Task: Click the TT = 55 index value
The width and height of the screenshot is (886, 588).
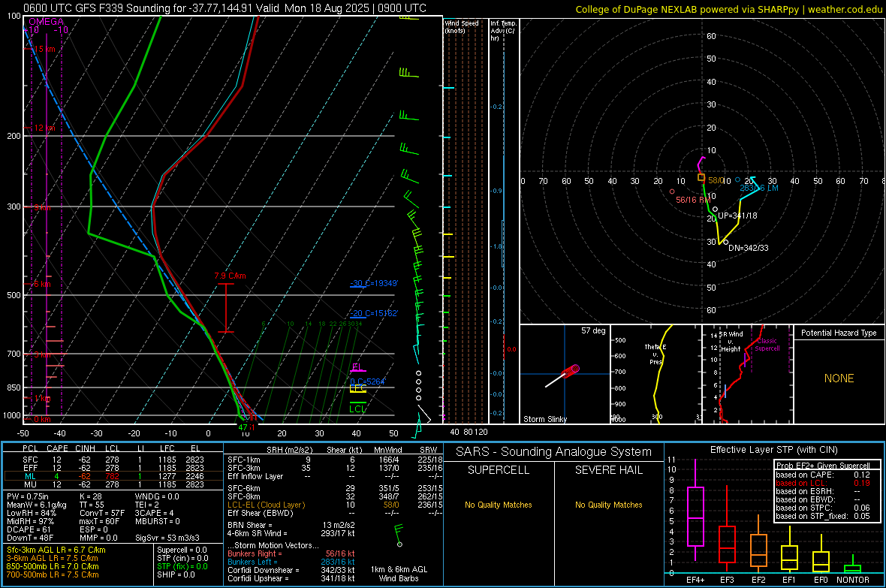Action: 91,505
